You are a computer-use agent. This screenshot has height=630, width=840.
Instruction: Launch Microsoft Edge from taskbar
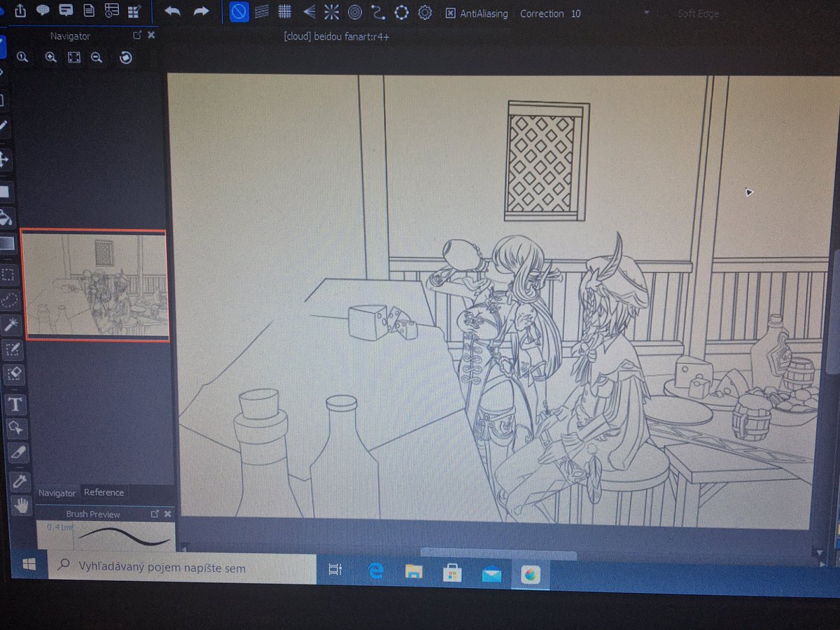click(376, 572)
